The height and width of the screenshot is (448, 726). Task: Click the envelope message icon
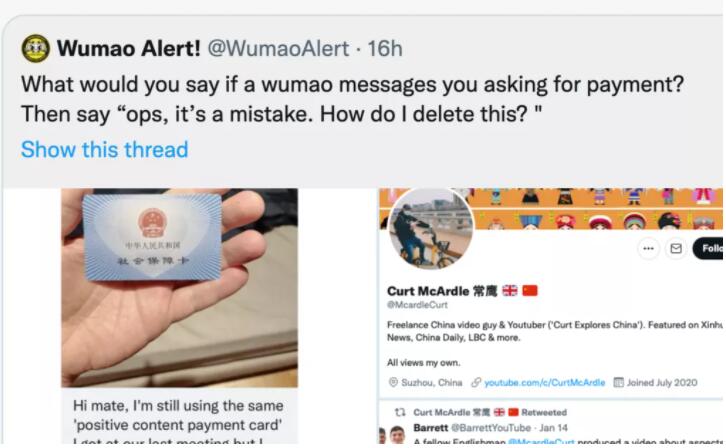coord(676,249)
